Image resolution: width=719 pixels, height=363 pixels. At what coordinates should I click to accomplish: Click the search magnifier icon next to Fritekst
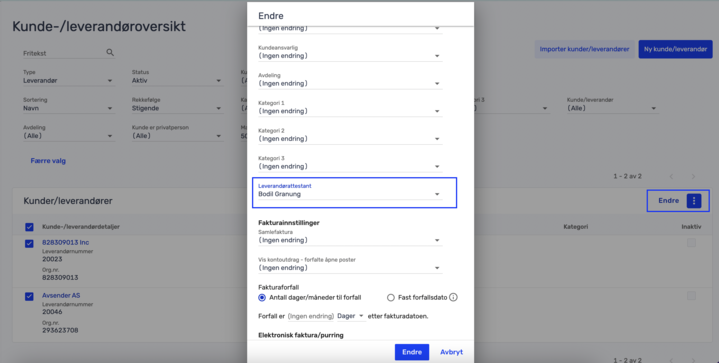110,52
